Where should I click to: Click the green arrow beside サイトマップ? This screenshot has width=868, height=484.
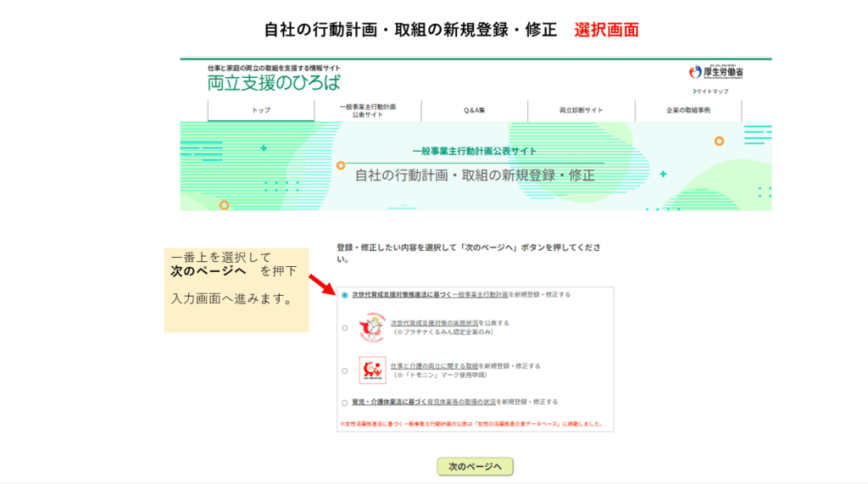click(x=694, y=91)
